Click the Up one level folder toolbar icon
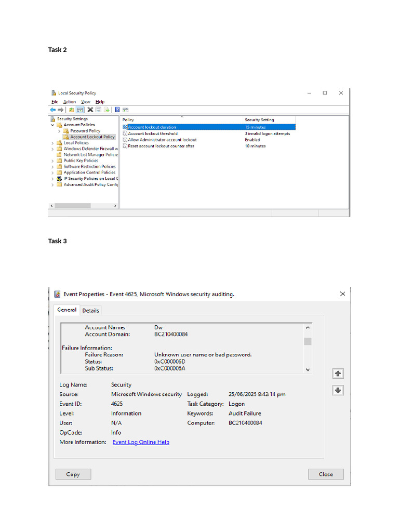399x532 pixels. point(72,110)
